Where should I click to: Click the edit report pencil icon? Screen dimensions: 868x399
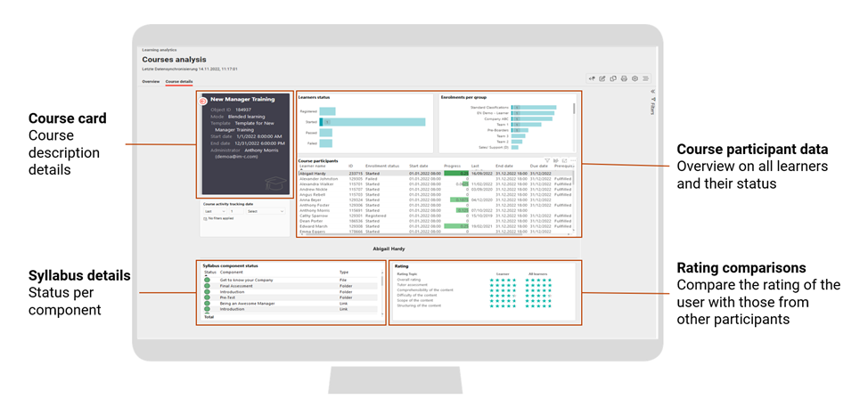[x=602, y=79]
